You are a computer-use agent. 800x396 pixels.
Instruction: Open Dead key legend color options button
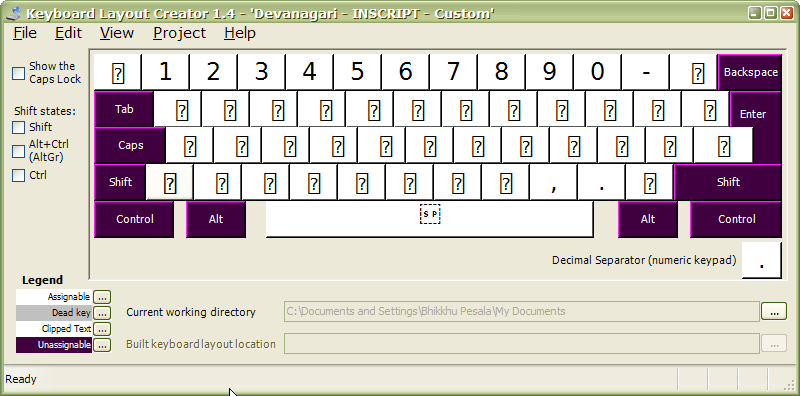click(102, 313)
